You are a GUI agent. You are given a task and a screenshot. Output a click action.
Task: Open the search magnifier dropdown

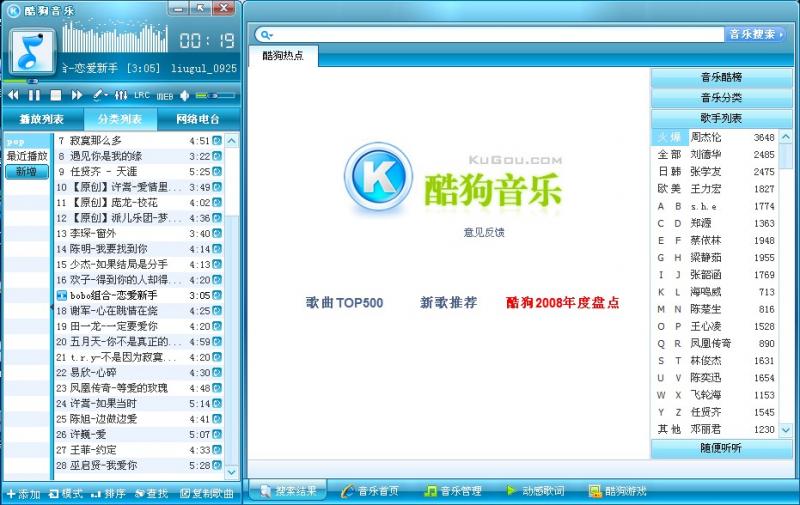pos(266,35)
